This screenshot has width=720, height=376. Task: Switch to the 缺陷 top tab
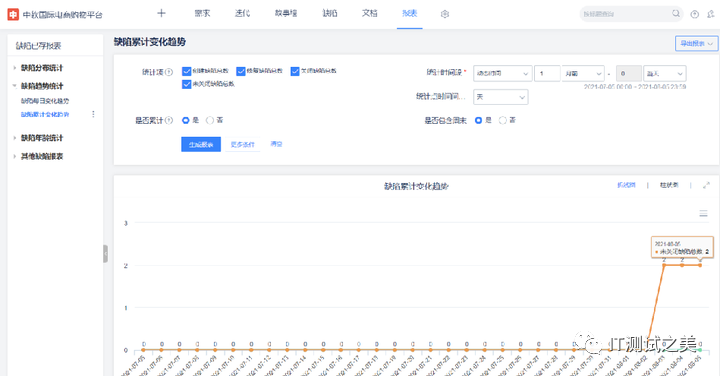pos(330,13)
